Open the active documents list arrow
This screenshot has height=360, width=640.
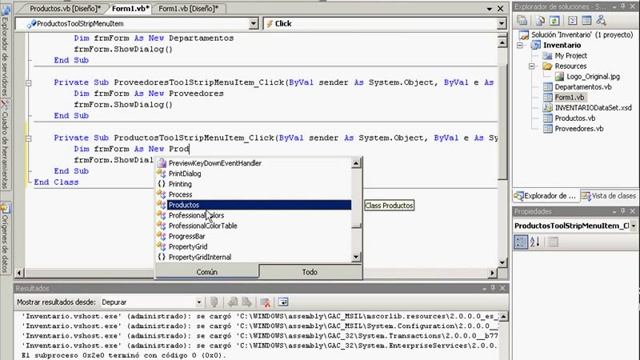(489, 9)
